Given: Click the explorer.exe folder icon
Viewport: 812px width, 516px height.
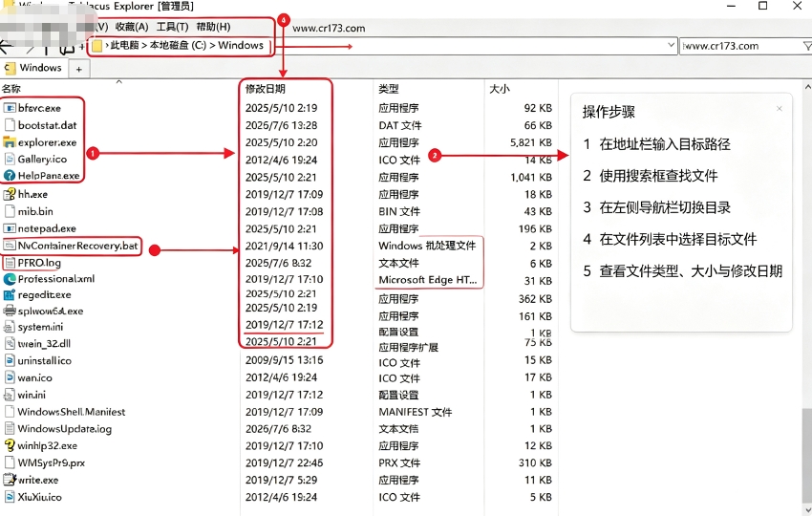Looking at the screenshot, I should (10, 142).
